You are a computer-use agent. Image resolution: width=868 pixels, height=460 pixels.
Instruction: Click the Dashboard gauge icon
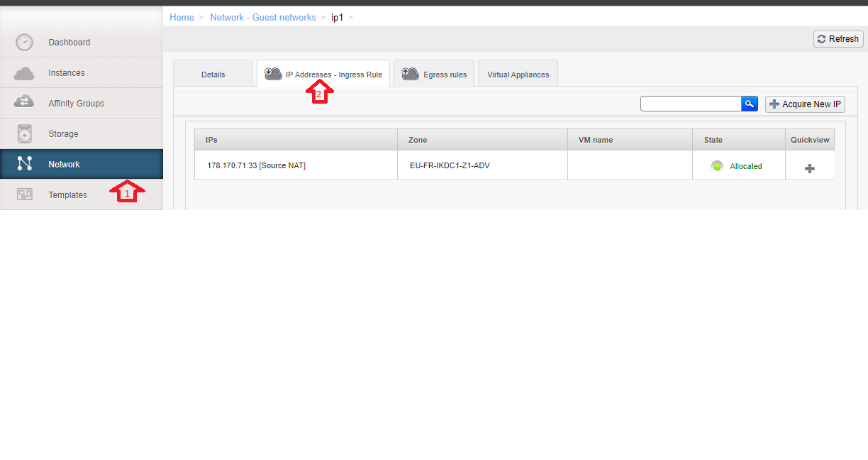coord(24,43)
